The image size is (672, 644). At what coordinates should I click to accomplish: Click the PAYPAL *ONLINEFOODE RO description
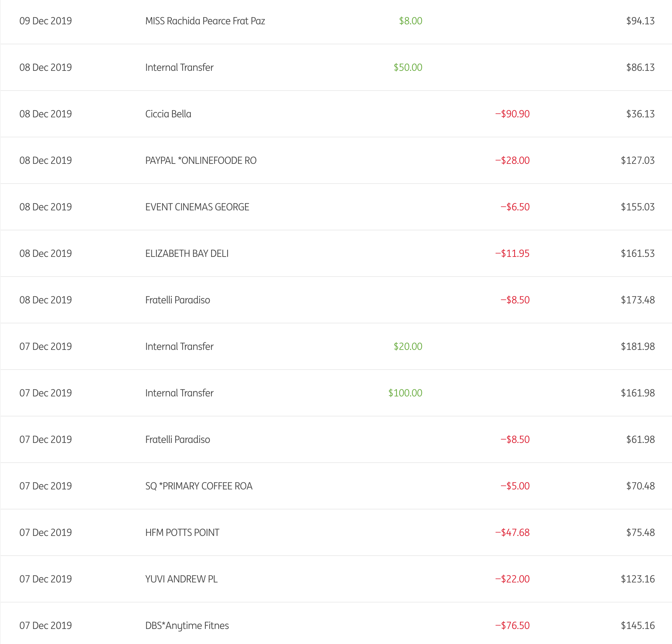click(201, 161)
